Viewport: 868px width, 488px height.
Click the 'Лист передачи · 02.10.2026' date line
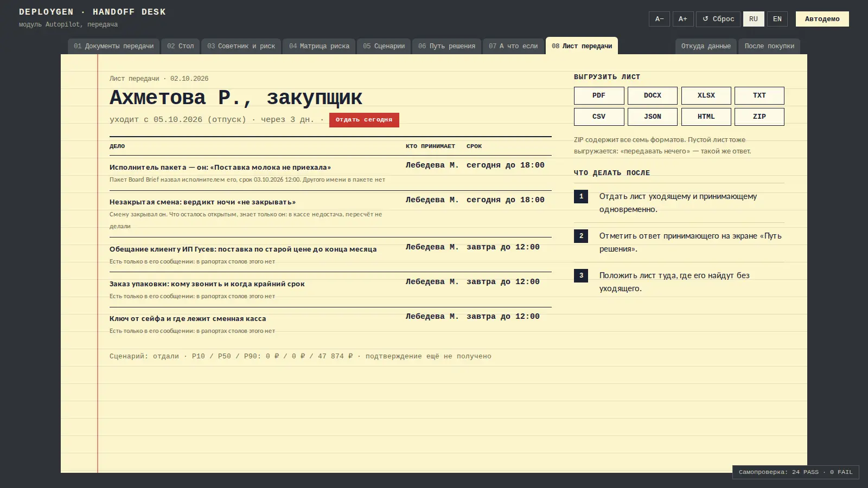[159, 79]
